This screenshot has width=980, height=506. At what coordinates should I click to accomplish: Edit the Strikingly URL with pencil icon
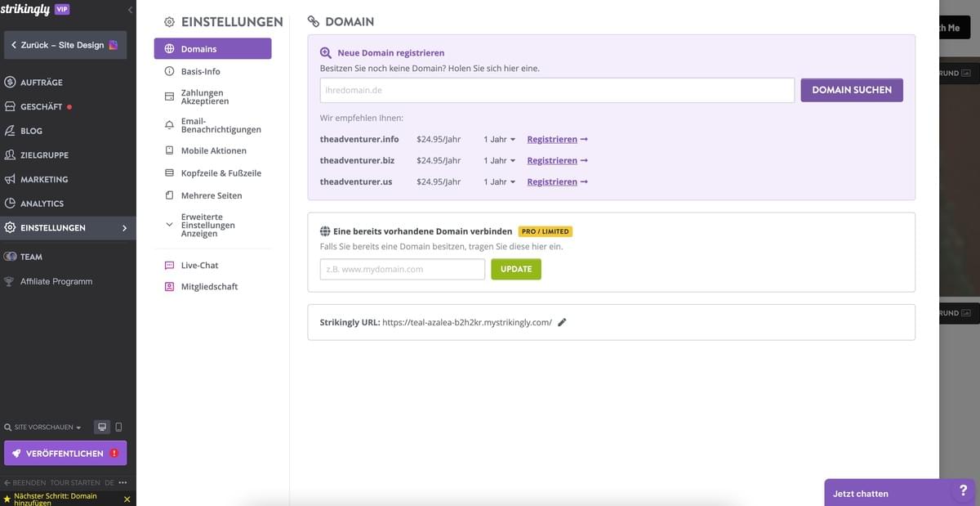pos(562,322)
